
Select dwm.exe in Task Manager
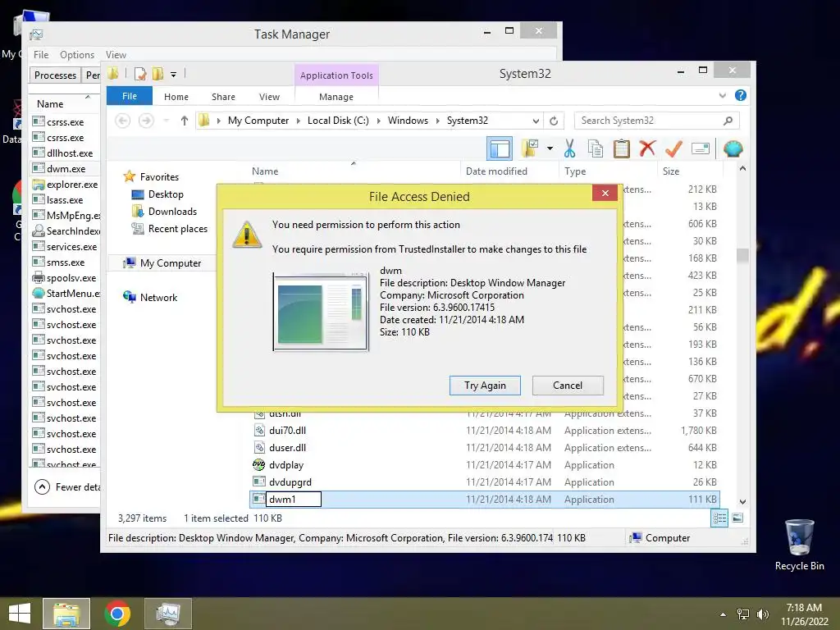(66, 169)
